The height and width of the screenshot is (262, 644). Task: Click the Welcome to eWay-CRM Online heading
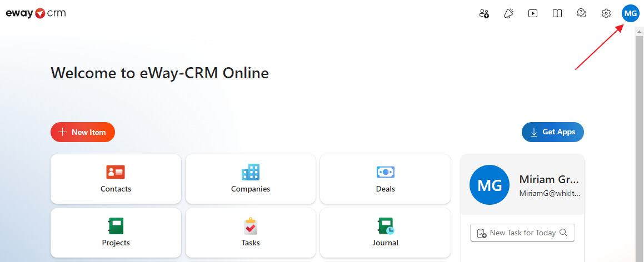160,73
